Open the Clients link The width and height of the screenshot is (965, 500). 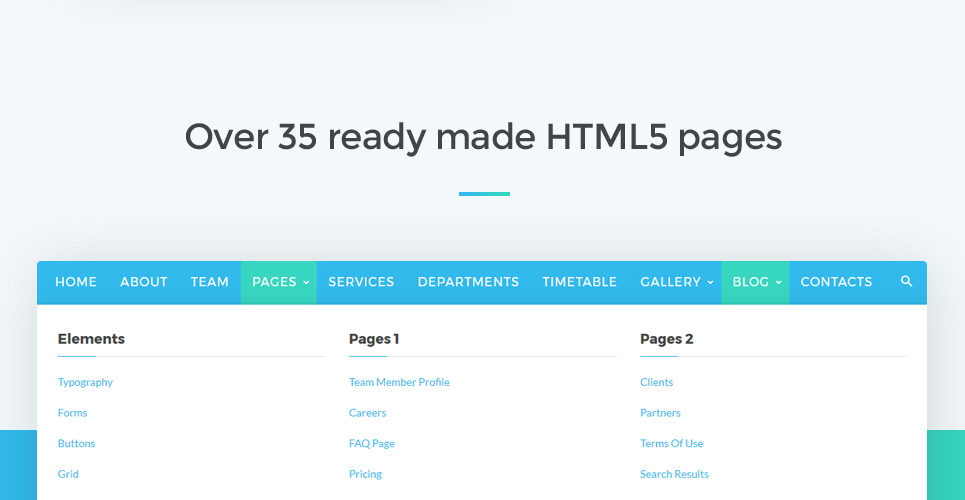click(656, 382)
